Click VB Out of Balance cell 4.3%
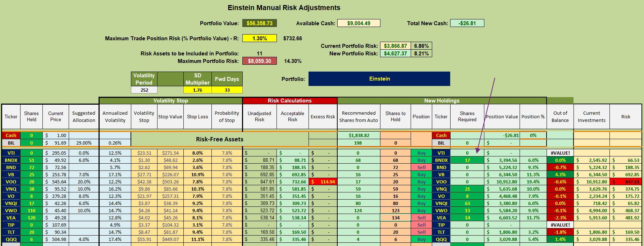Image resolution: width=644 pixels, height=246 pixels. point(560,174)
